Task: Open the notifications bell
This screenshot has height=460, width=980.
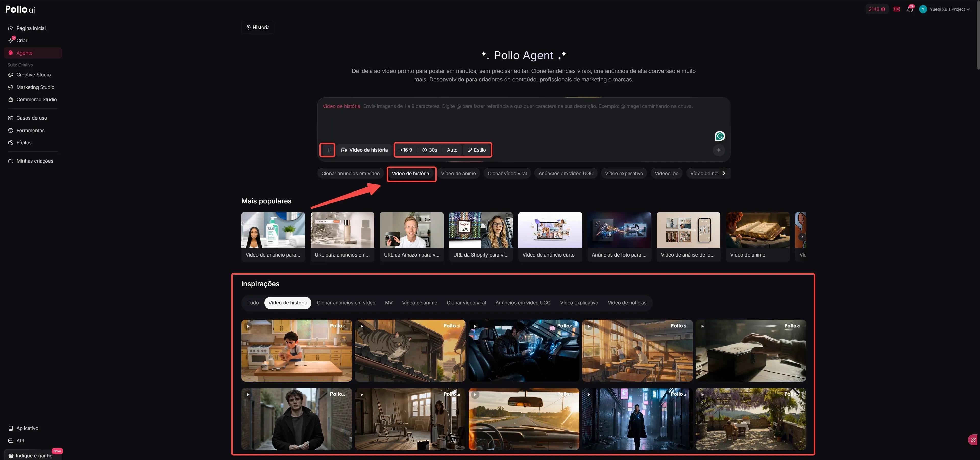Action: click(x=910, y=9)
